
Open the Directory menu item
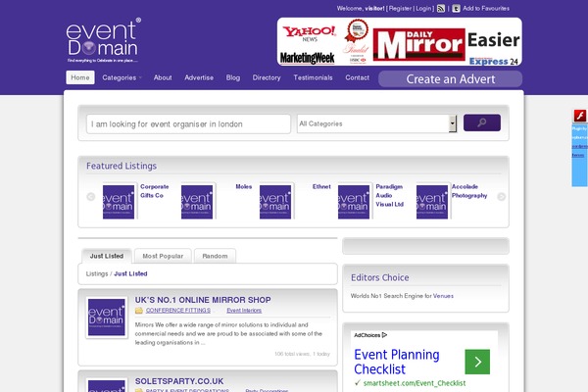pyautogui.click(x=267, y=77)
